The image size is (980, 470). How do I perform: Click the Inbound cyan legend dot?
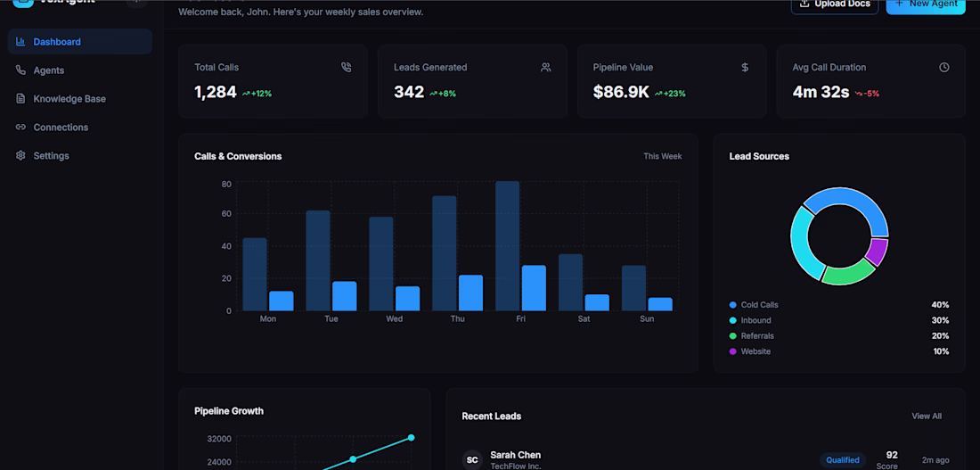coord(732,320)
